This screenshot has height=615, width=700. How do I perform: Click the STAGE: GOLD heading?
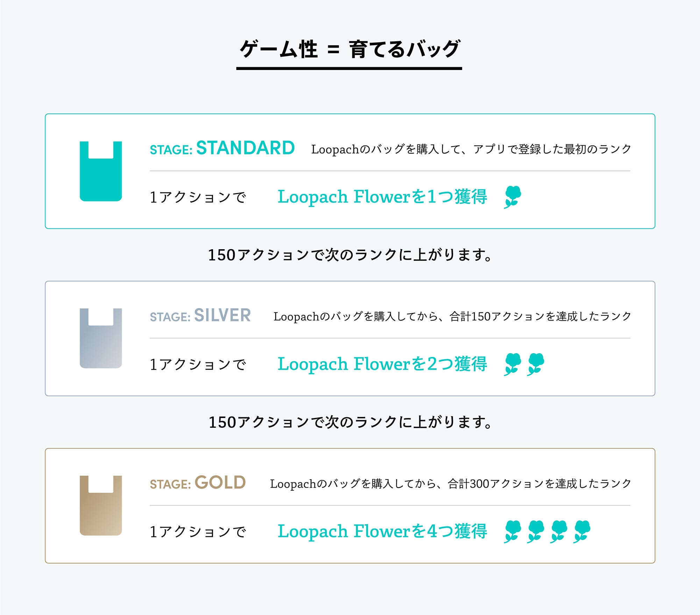(198, 483)
